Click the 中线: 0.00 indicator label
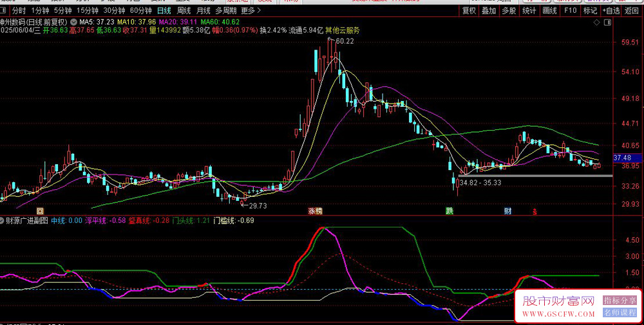The width and height of the screenshot is (644, 325). (66, 220)
